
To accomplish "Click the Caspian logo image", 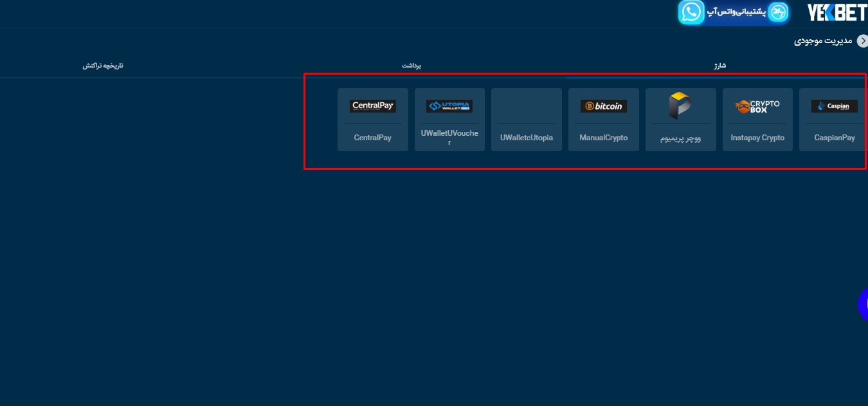I will [x=834, y=106].
